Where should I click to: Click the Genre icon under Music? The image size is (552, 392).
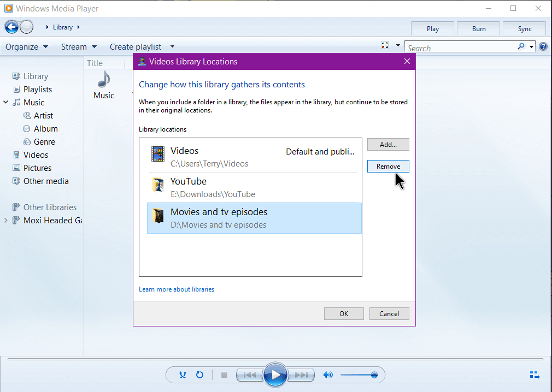click(27, 142)
